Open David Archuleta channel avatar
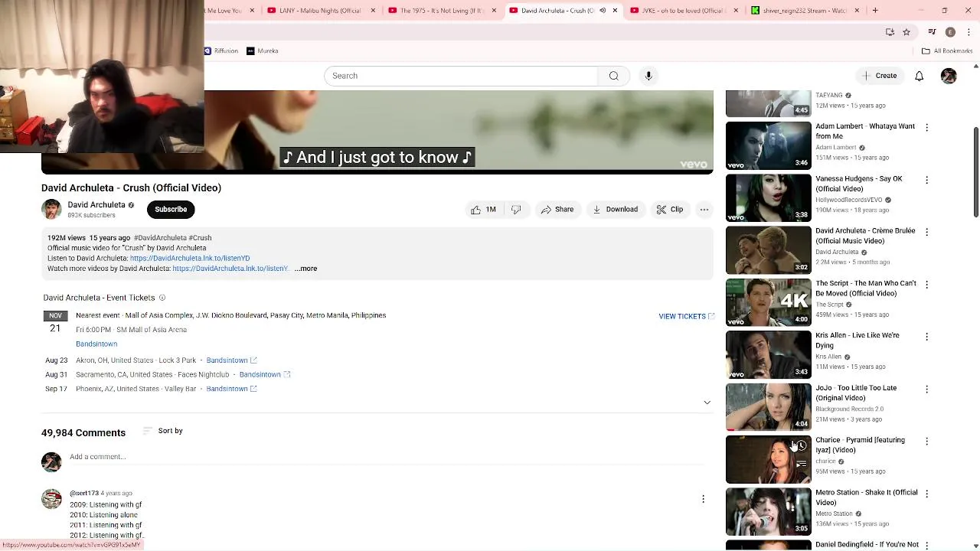 tap(51, 210)
